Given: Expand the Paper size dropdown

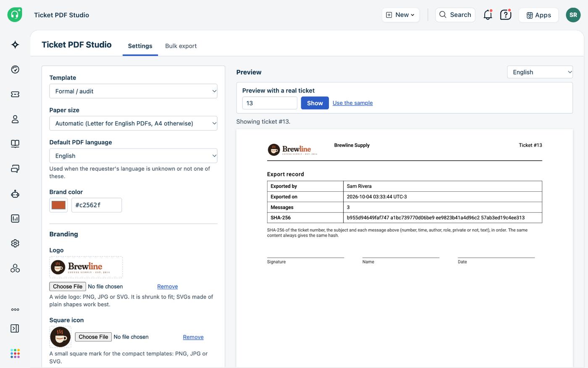Looking at the screenshot, I should coord(133,123).
